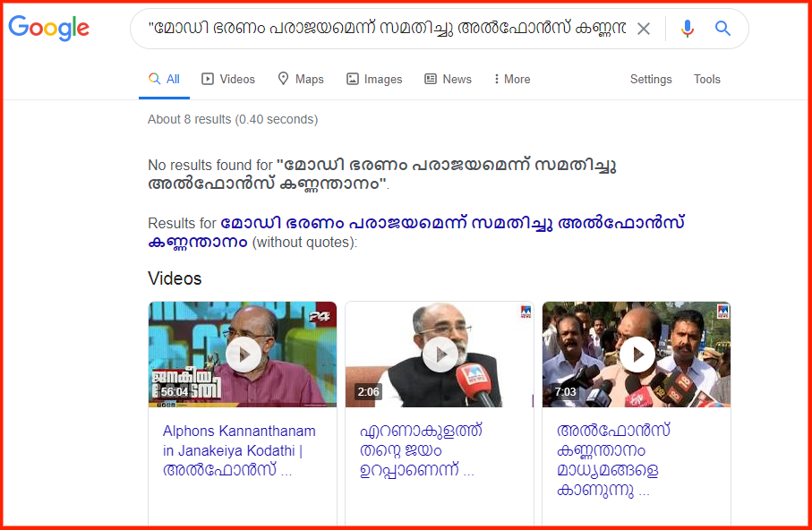Expand the More options menu

(x=512, y=80)
